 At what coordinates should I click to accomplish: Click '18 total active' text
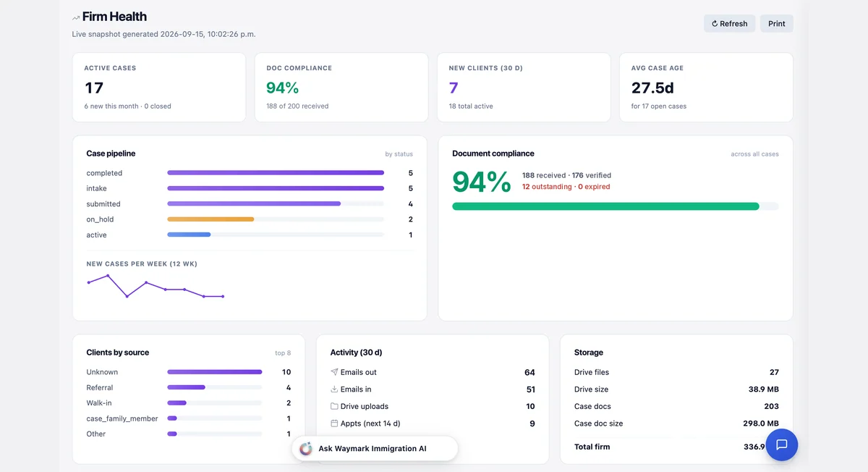point(471,106)
